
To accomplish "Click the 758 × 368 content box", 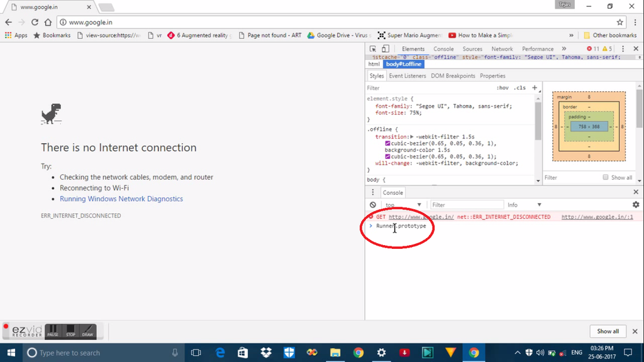I will pos(589,126).
